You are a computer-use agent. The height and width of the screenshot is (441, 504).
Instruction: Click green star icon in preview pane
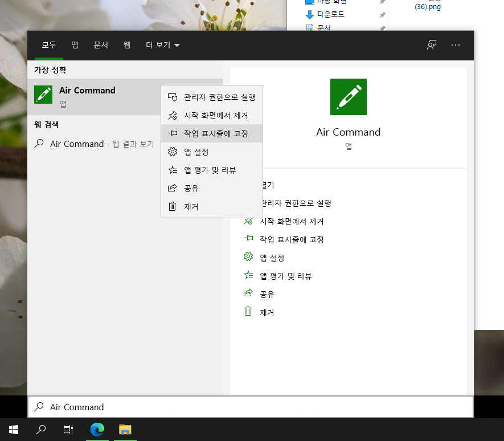pos(248,275)
